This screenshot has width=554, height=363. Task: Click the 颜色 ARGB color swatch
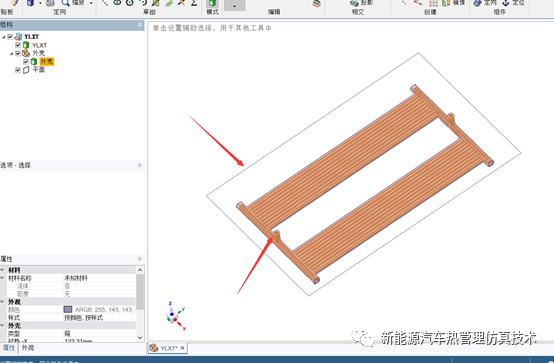click(68, 309)
